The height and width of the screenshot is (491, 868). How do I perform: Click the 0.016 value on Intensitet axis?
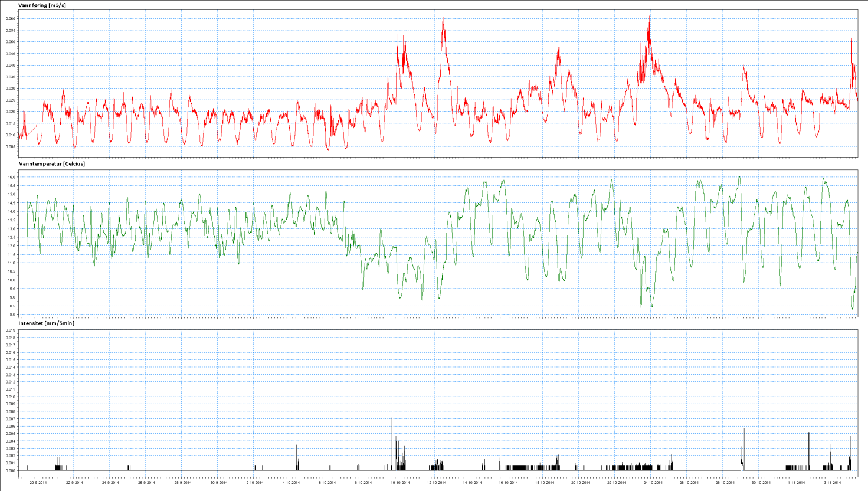tap(10, 353)
